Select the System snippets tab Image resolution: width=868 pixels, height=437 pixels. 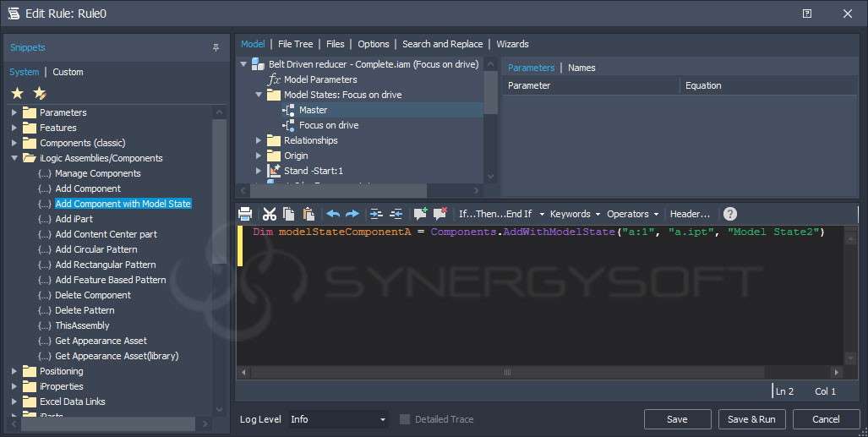point(25,72)
